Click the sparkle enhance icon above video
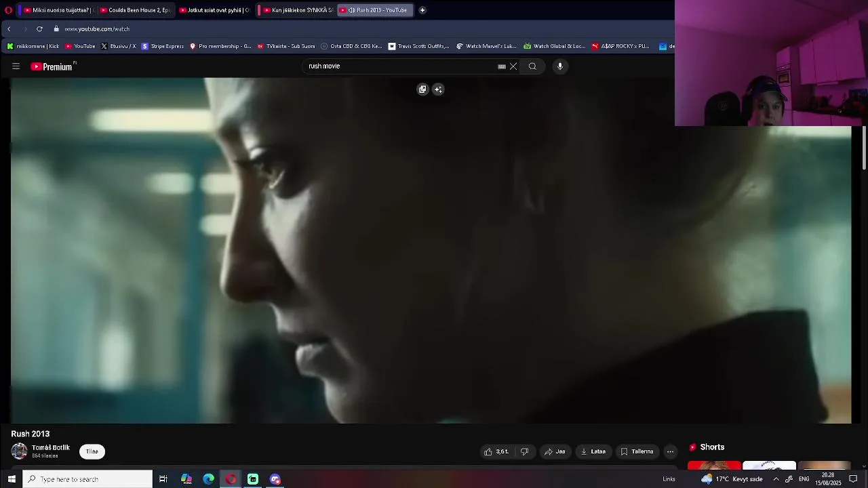 (x=438, y=89)
